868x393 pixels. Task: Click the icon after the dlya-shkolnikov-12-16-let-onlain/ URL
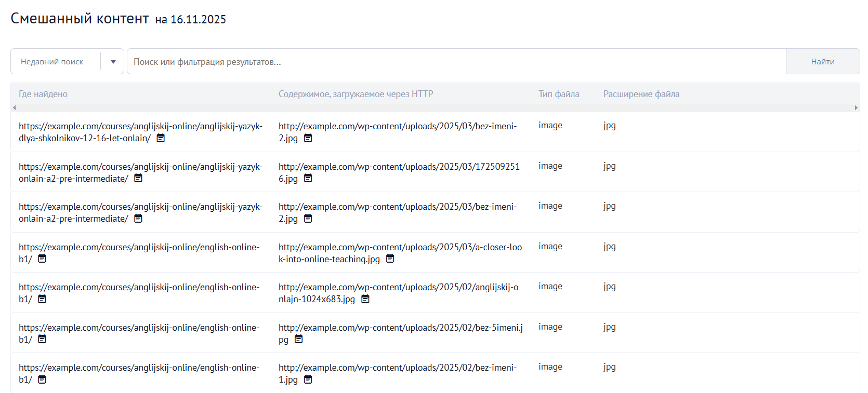click(x=161, y=138)
